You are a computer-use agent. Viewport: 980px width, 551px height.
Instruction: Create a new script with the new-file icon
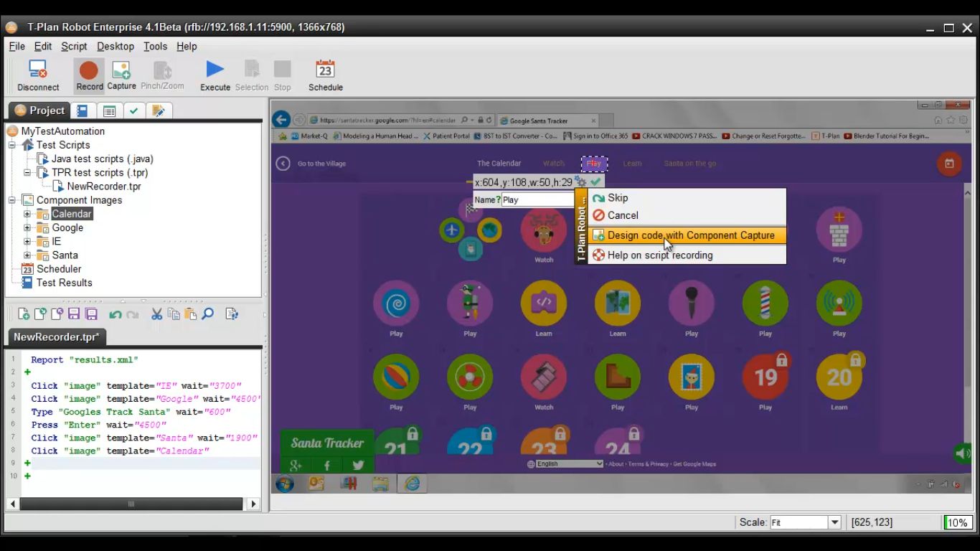[x=24, y=314]
